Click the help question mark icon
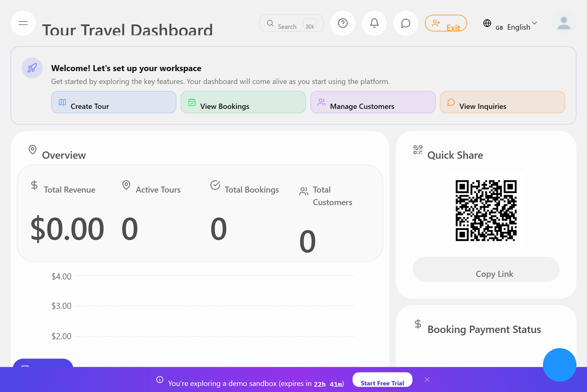Viewport: 587px width, 392px height. tap(343, 23)
